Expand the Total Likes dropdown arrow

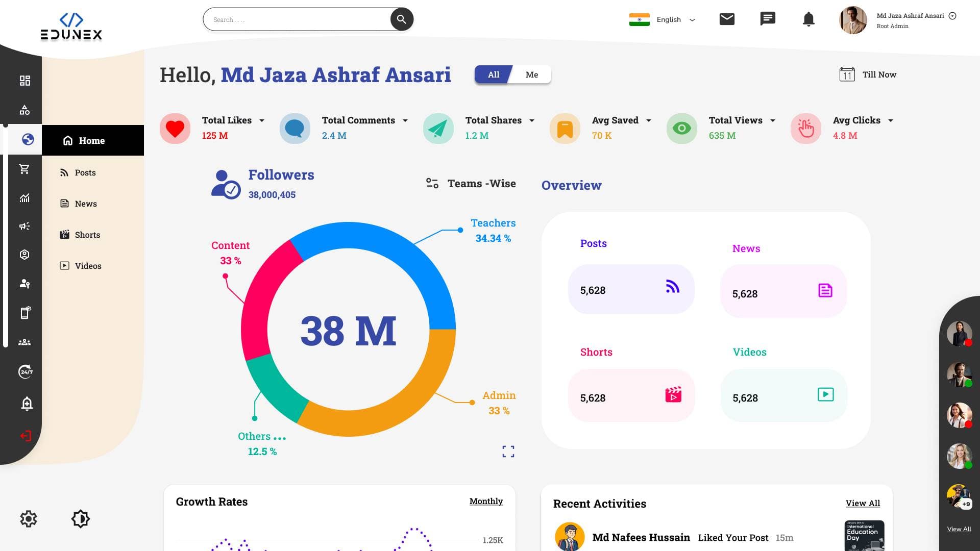(x=262, y=120)
